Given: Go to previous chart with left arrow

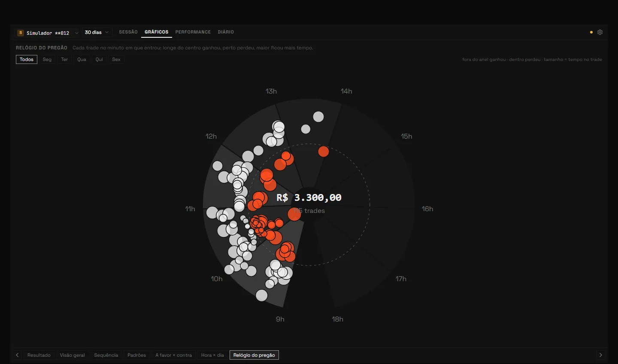Looking at the screenshot, I should [x=17, y=355].
